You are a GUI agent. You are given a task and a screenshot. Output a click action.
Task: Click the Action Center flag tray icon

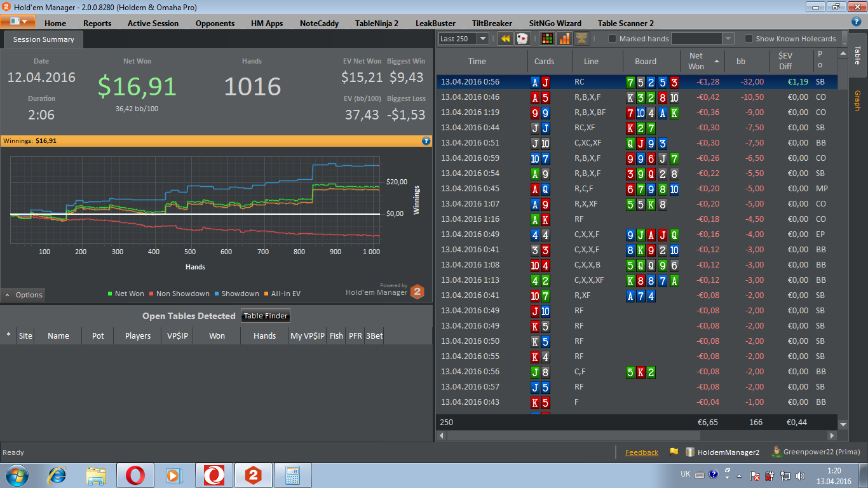pyautogui.click(x=755, y=475)
